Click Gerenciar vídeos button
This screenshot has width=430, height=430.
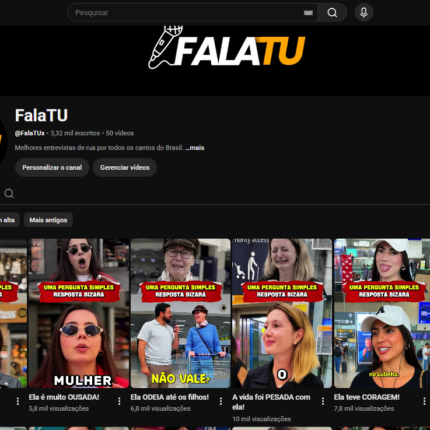pyautogui.click(x=125, y=167)
